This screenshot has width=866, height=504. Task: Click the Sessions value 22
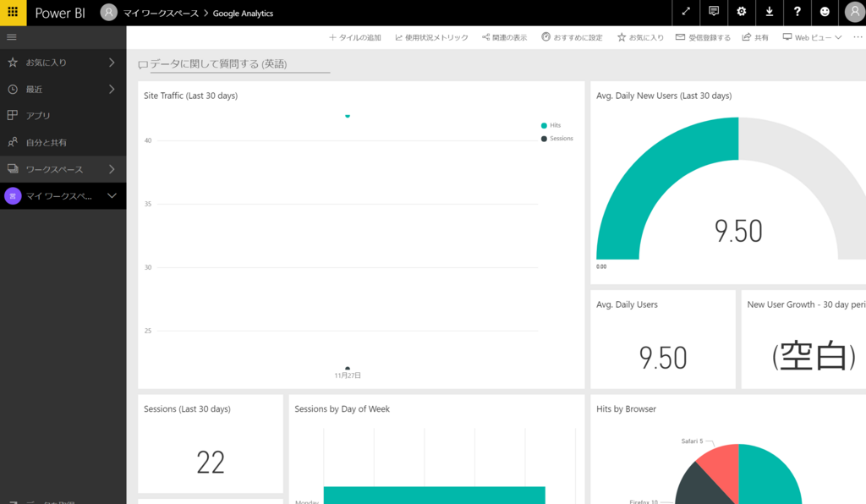pyautogui.click(x=211, y=463)
